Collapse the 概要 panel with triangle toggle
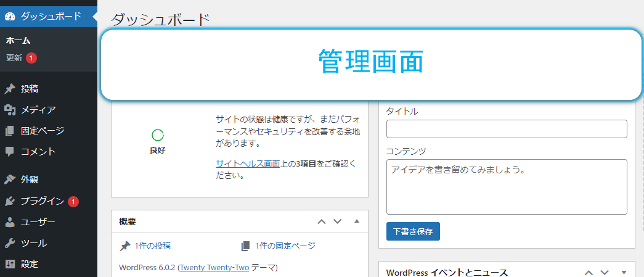Viewport: 644px width, 277px height. 357,221
